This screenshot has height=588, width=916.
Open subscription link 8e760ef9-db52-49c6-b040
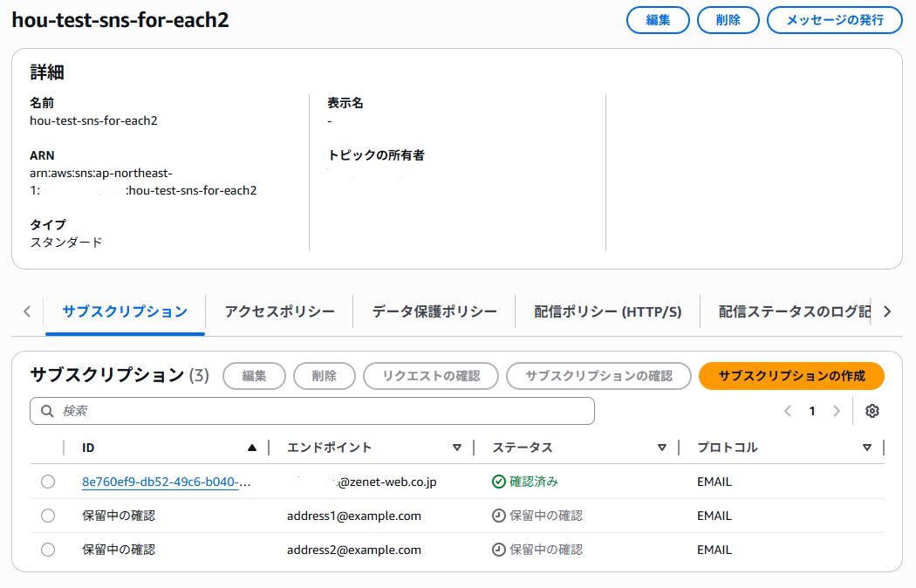(x=166, y=482)
